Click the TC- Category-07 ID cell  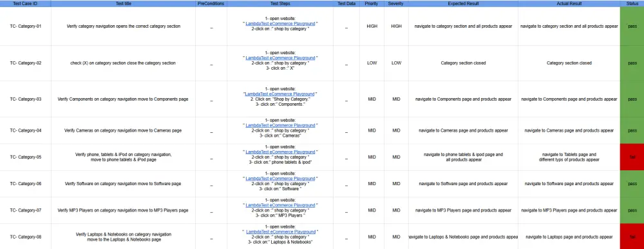[26, 210]
